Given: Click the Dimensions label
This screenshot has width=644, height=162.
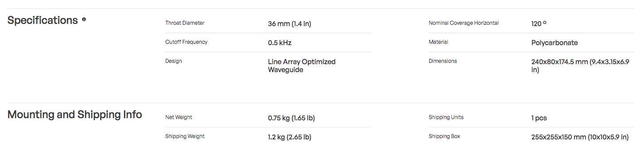Looking at the screenshot, I should (442, 61).
